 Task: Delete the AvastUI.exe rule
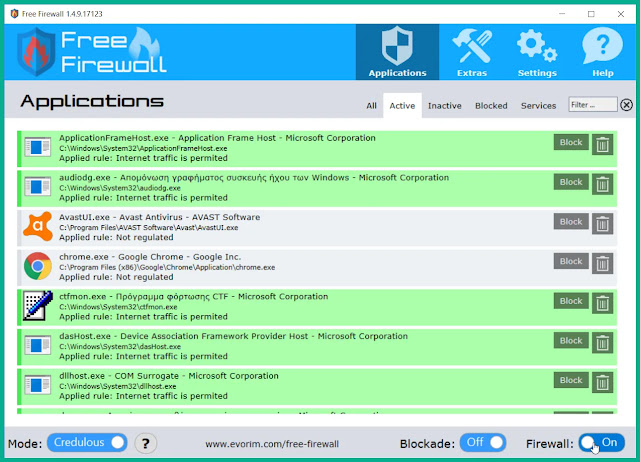pos(602,224)
